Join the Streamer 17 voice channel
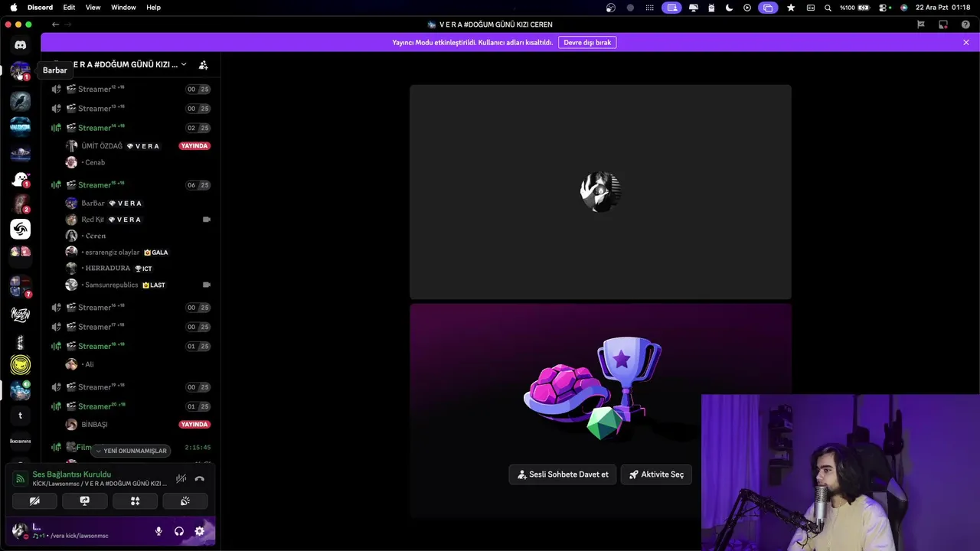The height and width of the screenshot is (551, 980). tap(130, 327)
